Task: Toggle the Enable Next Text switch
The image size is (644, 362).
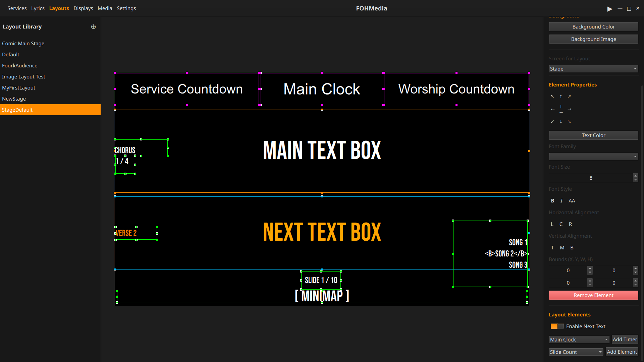Action: click(557, 326)
